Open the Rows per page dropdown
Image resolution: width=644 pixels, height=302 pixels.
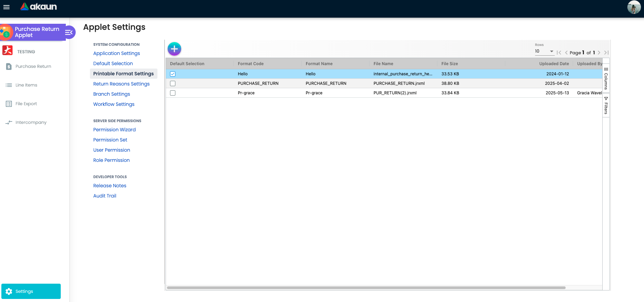tap(544, 51)
